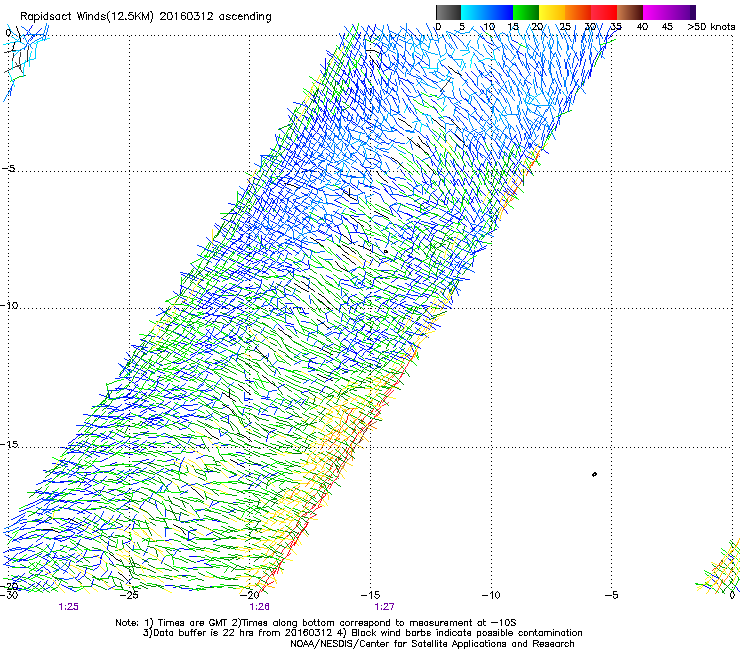The image size is (740, 650).
Task: Click the purple time label '1:25'
Action: [x=68, y=607]
